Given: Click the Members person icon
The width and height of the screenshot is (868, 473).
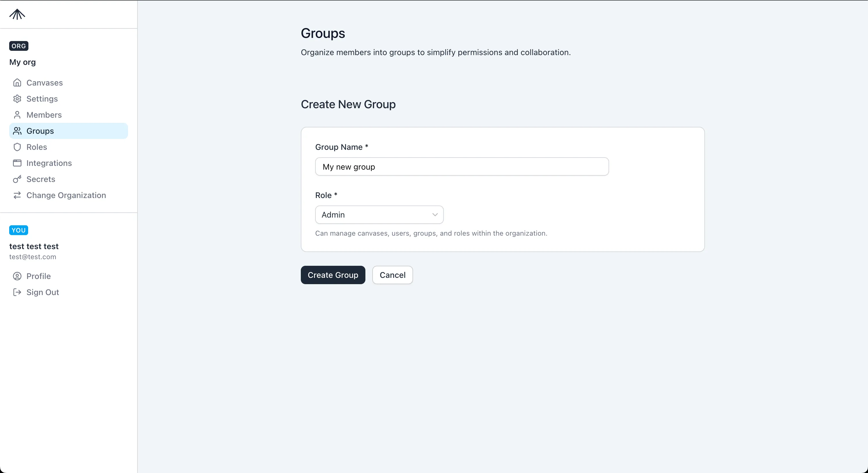Looking at the screenshot, I should 17,115.
